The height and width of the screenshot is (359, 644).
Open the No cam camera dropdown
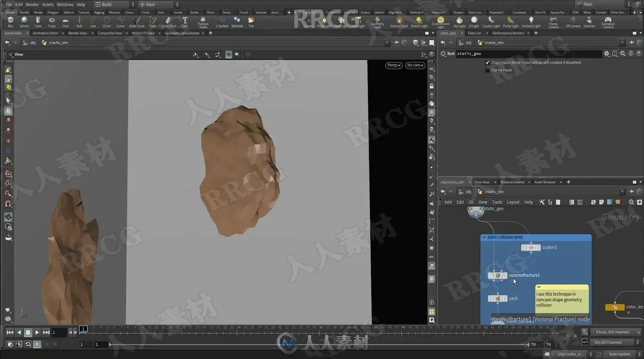(415, 65)
